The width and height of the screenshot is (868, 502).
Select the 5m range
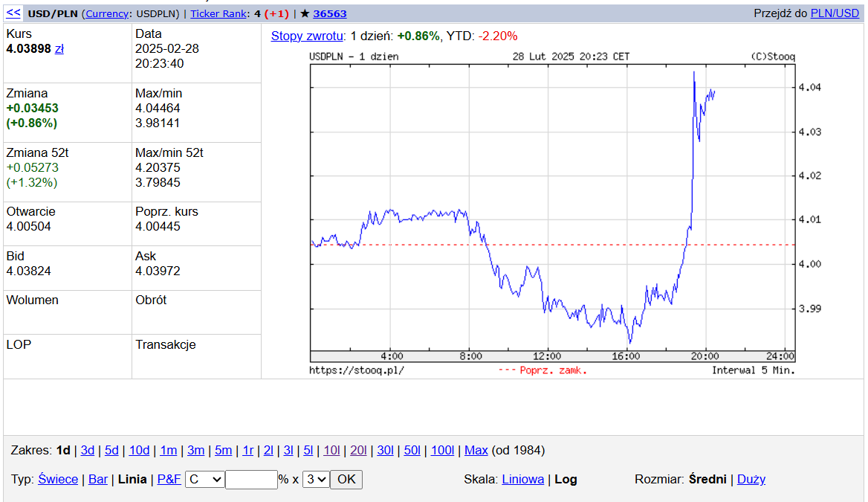(223, 451)
